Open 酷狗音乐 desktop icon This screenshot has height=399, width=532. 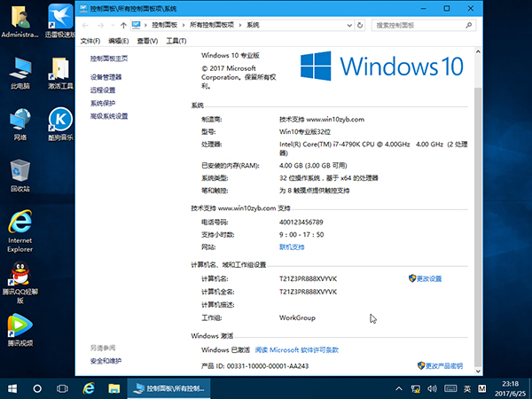coord(59,122)
